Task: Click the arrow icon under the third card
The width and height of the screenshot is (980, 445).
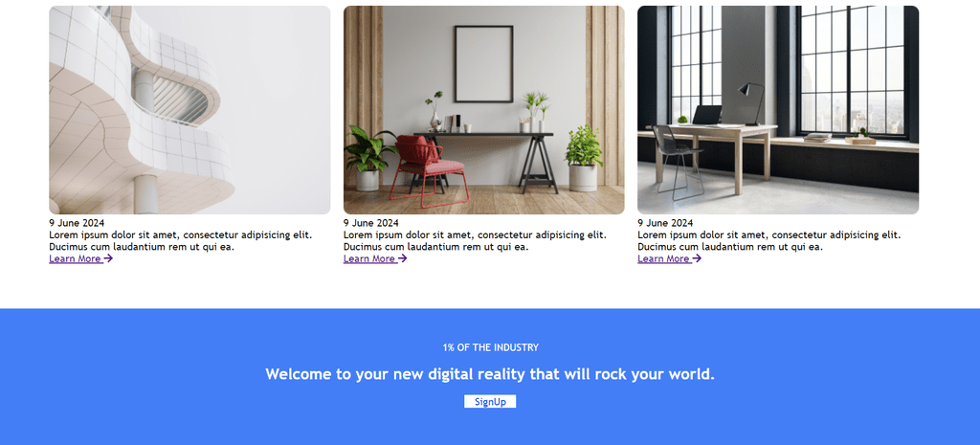Action: 697,258
